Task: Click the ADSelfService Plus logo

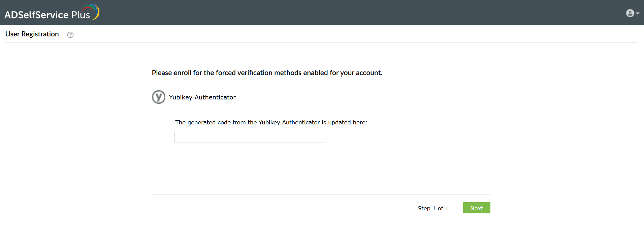Action: click(51, 12)
